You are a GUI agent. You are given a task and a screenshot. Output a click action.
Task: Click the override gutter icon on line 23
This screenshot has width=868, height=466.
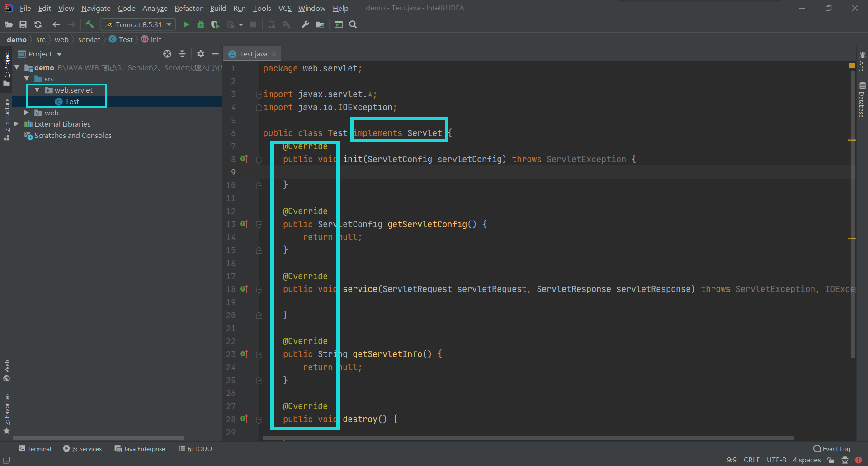tap(244, 353)
